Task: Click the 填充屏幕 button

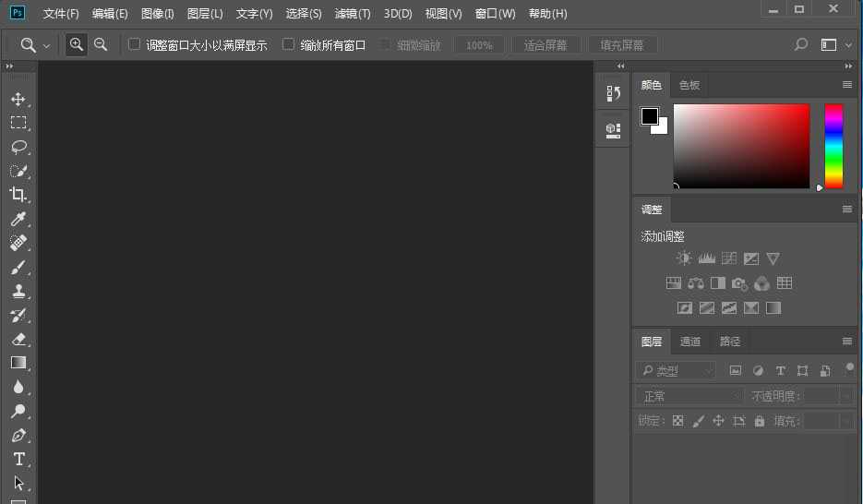Action: [x=622, y=45]
